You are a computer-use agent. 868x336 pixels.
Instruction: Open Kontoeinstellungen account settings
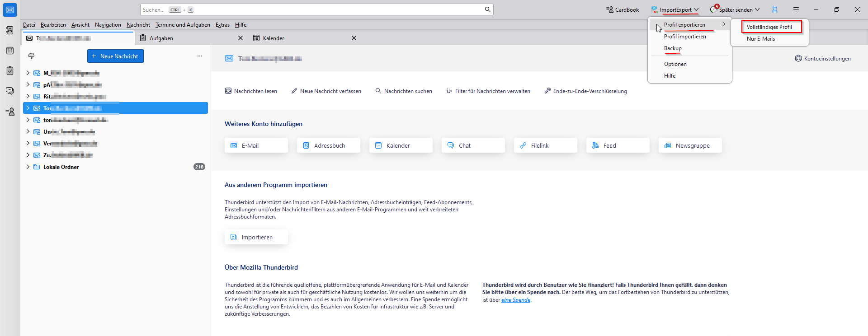[823, 59]
